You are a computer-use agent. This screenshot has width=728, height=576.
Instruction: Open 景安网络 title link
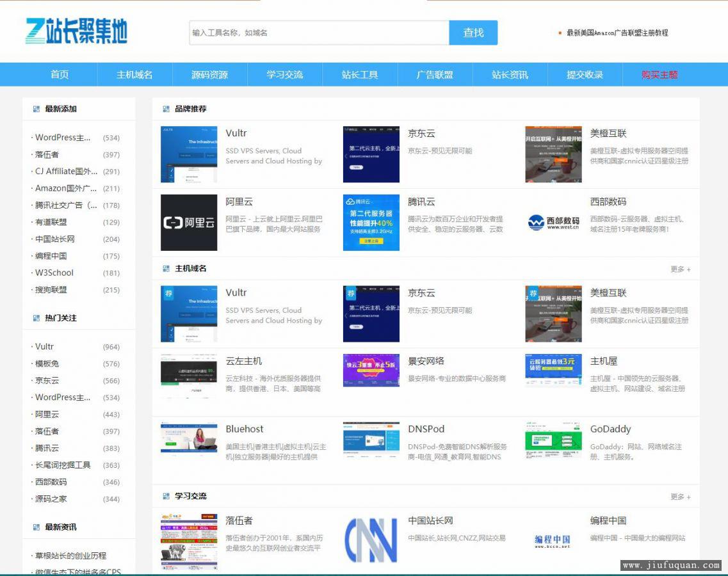[426, 361]
